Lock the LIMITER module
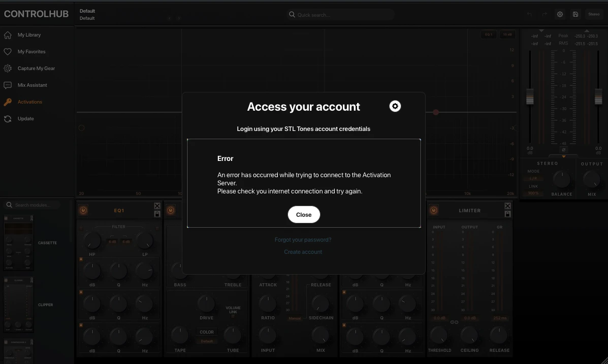 point(507,214)
